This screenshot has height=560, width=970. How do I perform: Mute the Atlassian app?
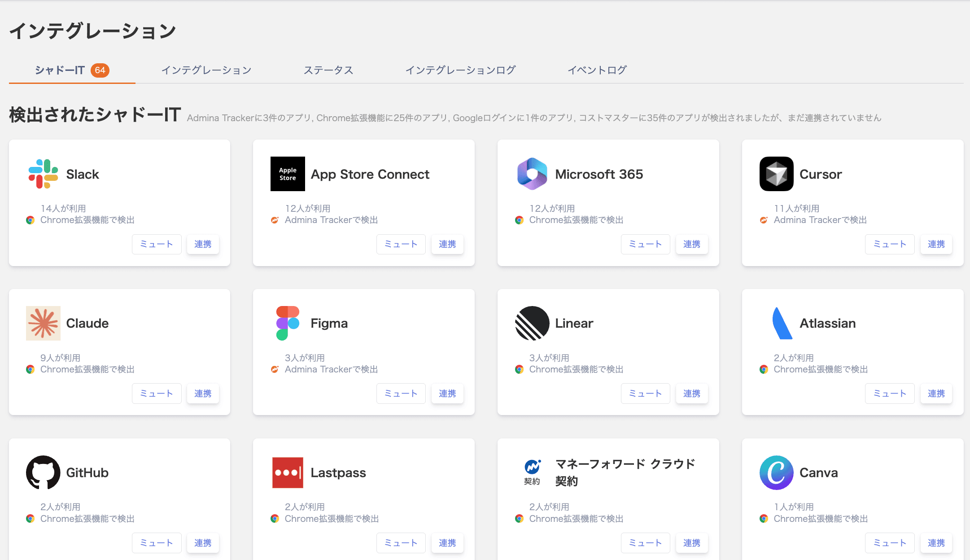pos(890,394)
